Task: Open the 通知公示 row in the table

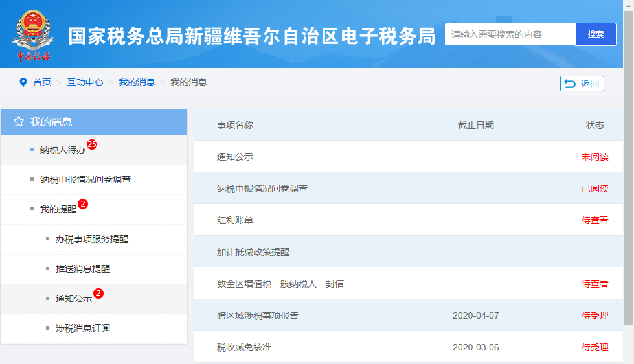Action: pyautogui.click(x=409, y=157)
